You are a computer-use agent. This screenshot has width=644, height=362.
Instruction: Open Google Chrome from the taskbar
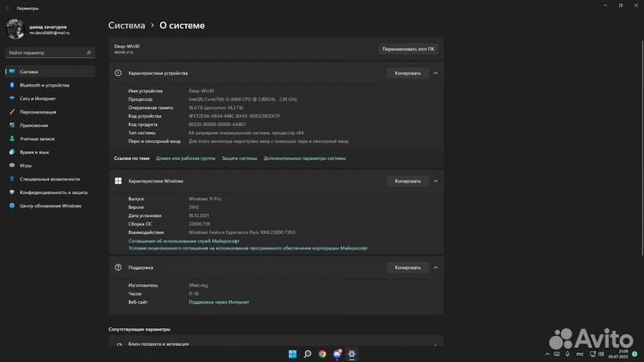coord(322,354)
